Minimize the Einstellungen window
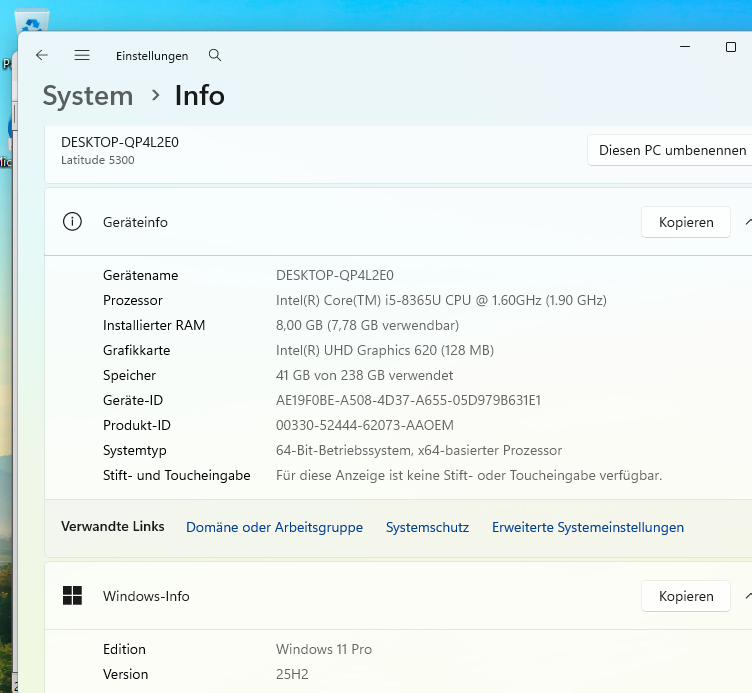Viewport: 752px width, 693px height. point(685,47)
